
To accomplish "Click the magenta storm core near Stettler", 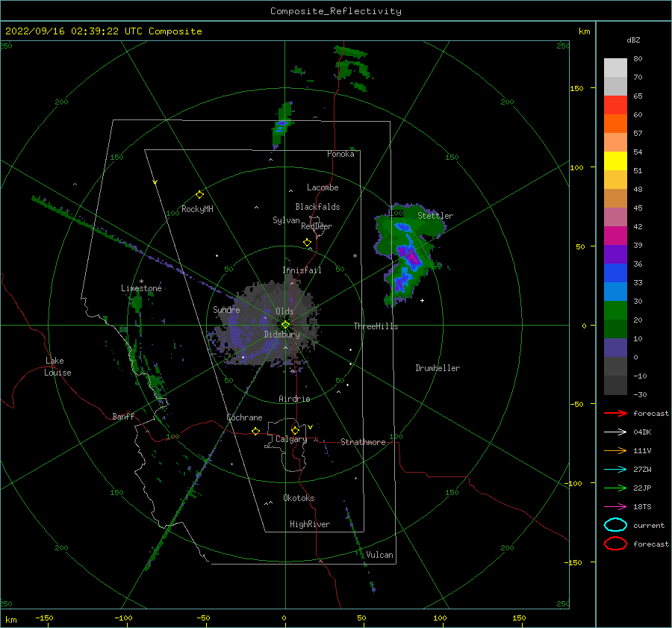I will (x=412, y=258).
